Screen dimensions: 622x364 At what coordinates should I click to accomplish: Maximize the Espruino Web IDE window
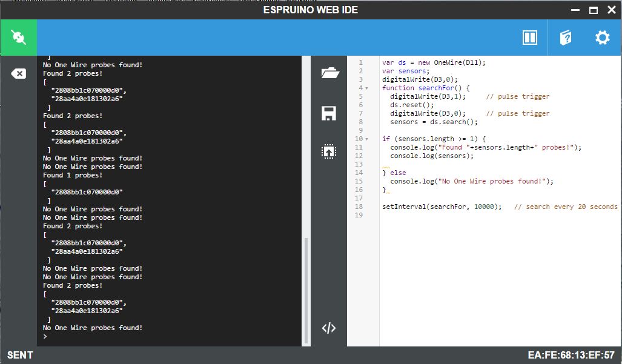click(x=594, y=10)
